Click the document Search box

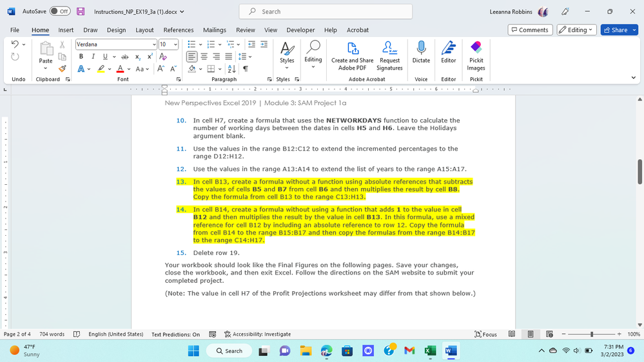point(326,12)
